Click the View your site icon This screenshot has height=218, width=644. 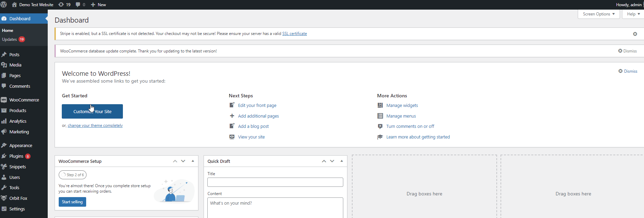coord(232,137)
